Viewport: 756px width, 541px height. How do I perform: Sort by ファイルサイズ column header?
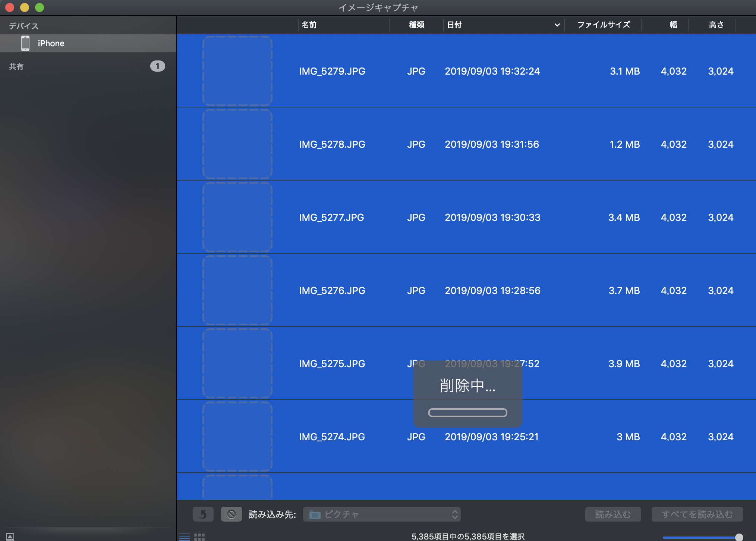coord(604,25)
